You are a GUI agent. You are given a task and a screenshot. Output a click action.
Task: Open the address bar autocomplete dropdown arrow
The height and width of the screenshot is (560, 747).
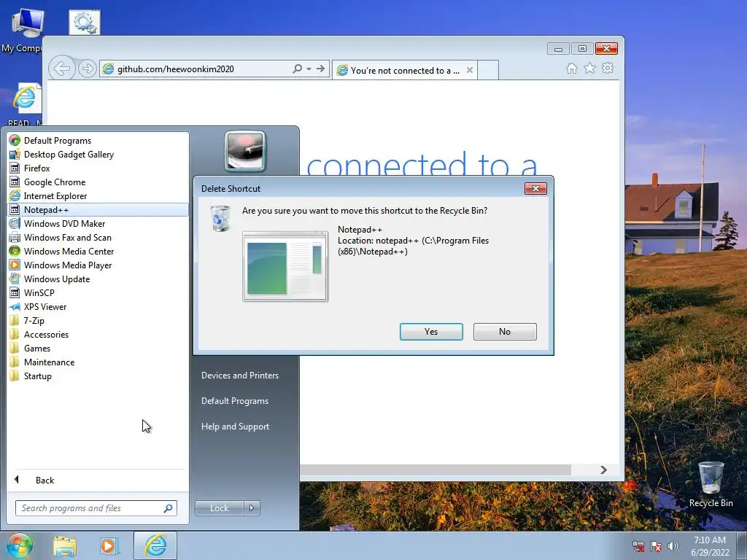pos(309,69)
